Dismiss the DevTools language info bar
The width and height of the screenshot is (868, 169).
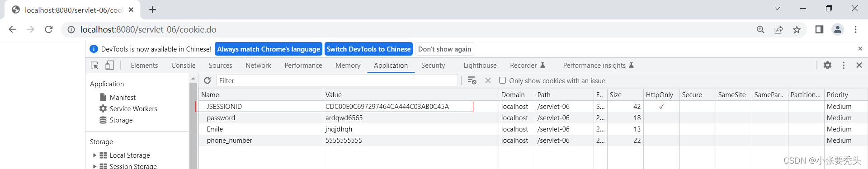(x=860, y=48)
